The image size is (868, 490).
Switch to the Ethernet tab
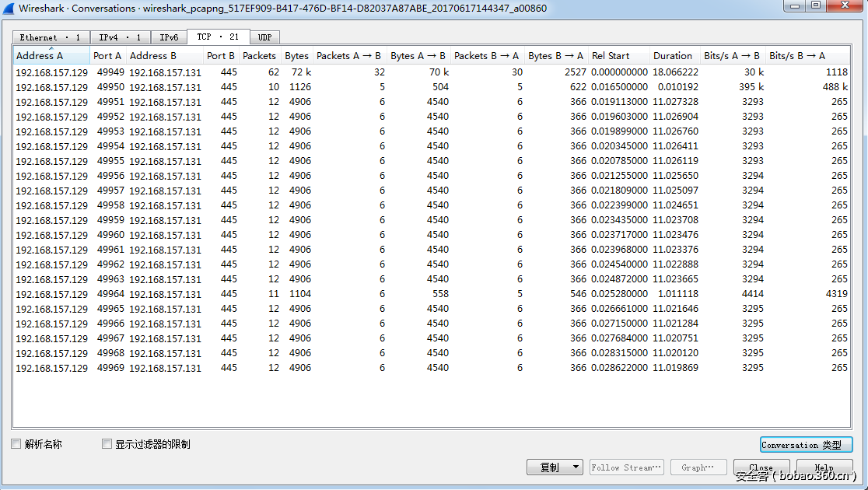click(51, 37)
